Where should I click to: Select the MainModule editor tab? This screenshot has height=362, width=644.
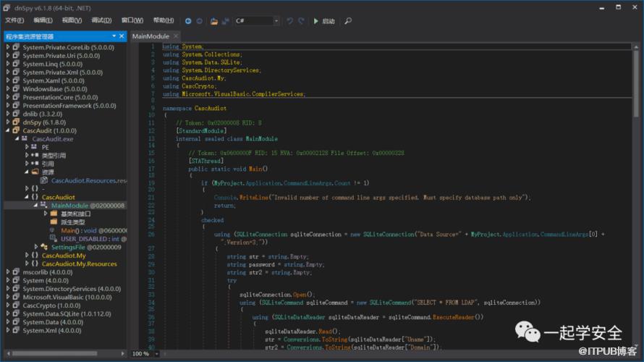pyautogui.click(x=151, y=36)
